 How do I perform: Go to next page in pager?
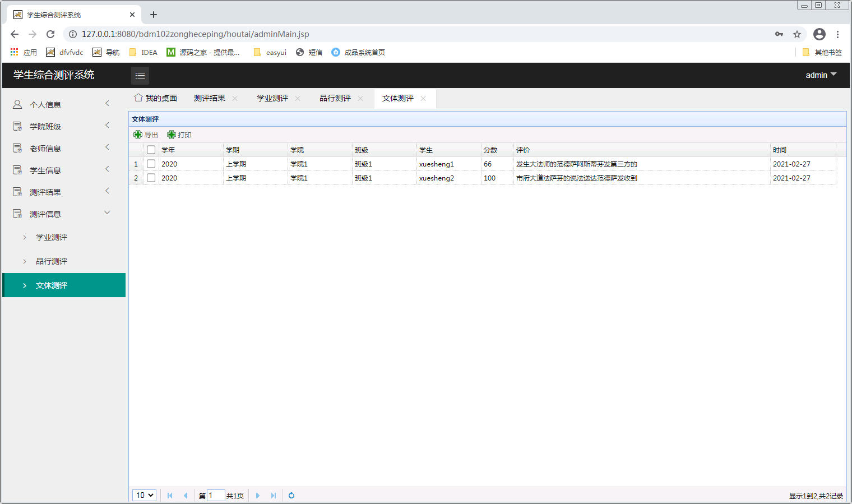pyautogui.click(x=258, y=496)
